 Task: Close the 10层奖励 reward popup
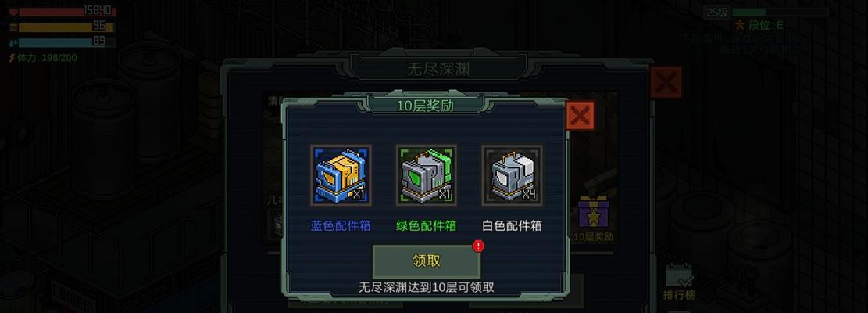pyautogui.click(x=580, y=116)
